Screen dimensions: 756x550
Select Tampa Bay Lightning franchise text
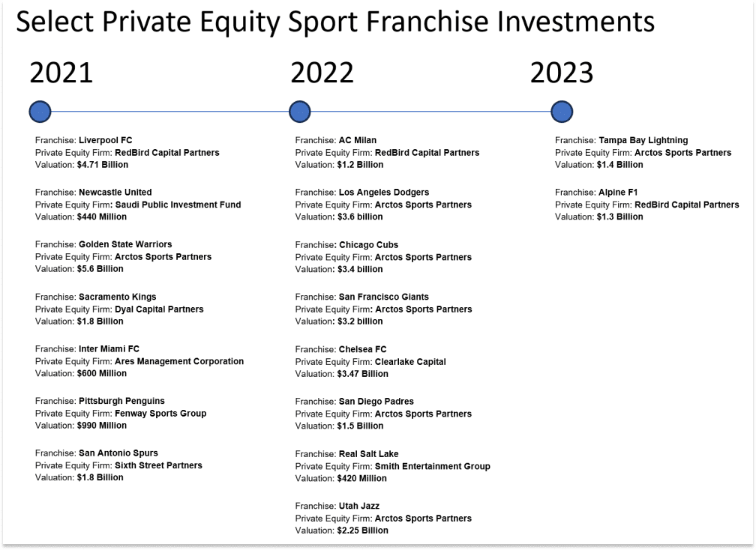pyautogui.click(x=643, y=140)
